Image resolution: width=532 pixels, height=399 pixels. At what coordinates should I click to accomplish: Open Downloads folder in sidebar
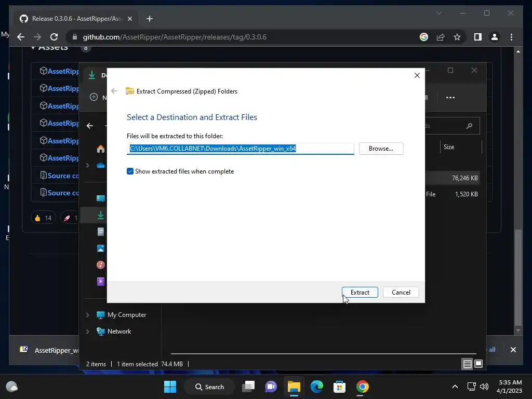tap(101, 215)
